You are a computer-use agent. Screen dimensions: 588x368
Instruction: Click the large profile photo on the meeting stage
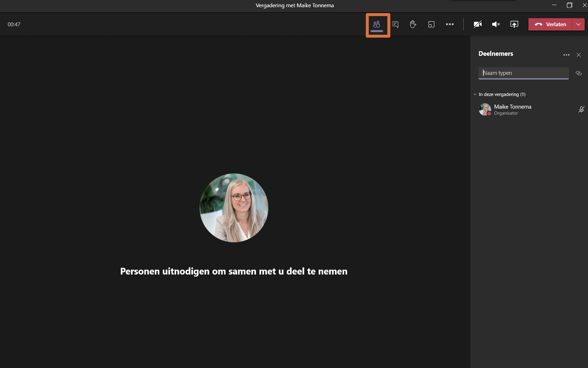[x=234, y=208]
